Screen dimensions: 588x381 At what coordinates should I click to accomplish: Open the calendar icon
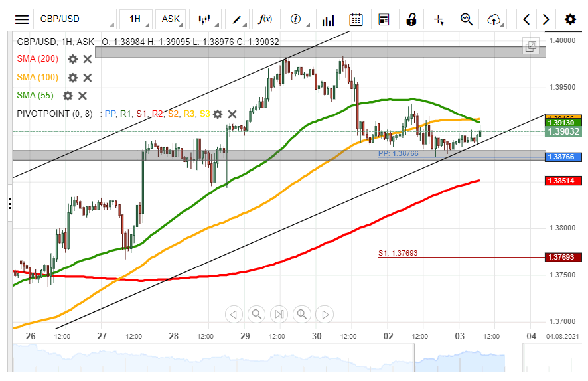click(x=356, y=19)
